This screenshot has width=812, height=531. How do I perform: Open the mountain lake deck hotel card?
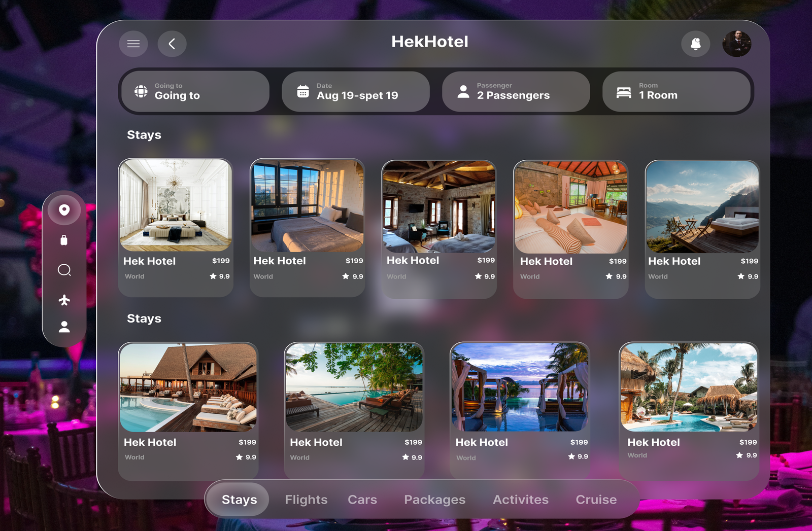(x=702, y=229)
